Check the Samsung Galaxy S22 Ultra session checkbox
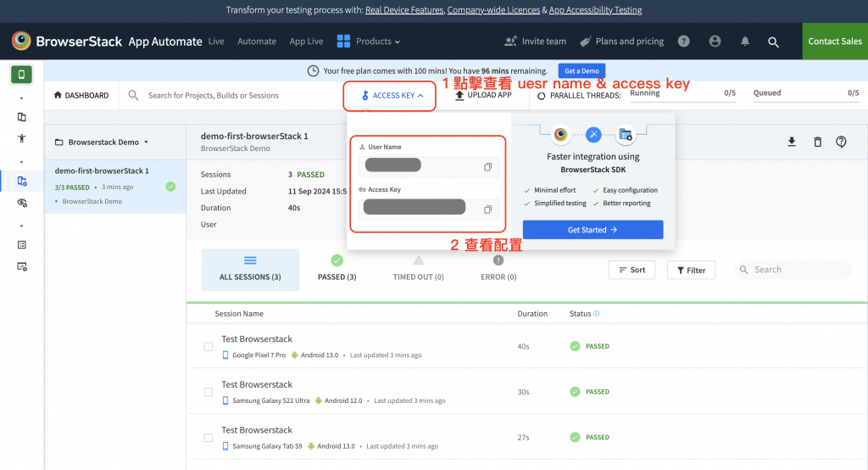This screenshot has width=868, height=470. (x=209, y=392)
